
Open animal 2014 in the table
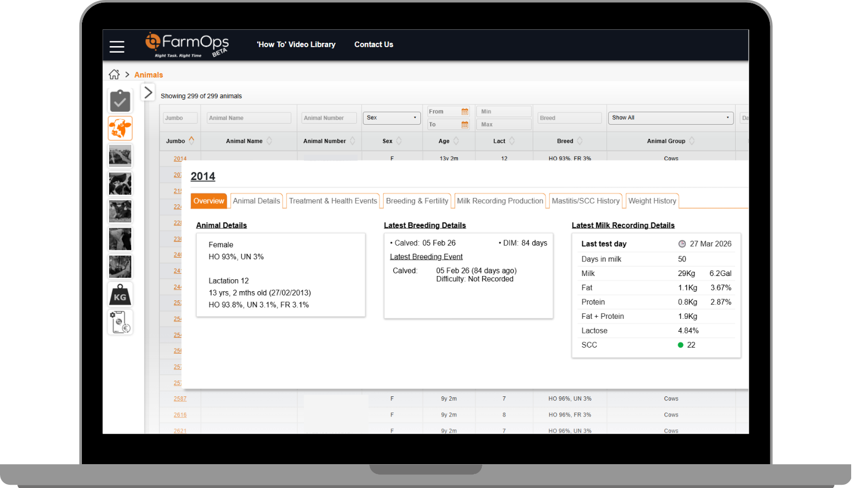click(x=180, y=158)
